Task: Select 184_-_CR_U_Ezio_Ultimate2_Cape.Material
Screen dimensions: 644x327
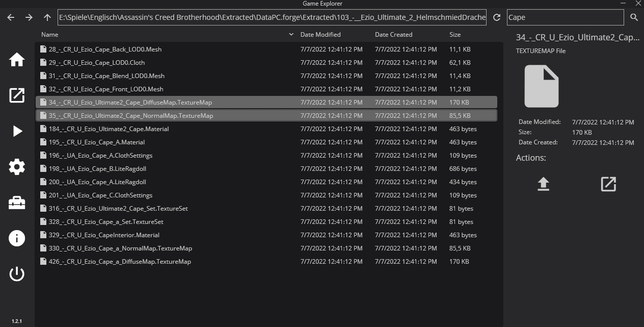Action: pos(266,129)
